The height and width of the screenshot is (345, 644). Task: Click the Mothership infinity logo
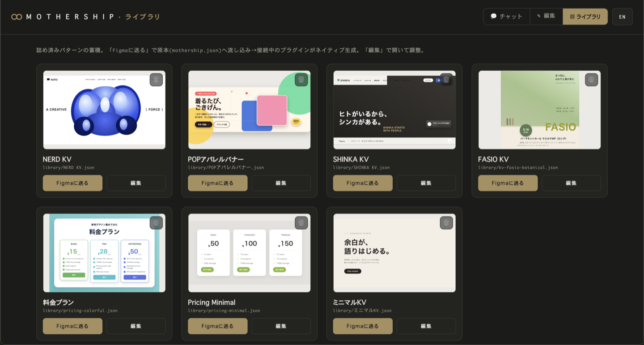pos(17,17)
